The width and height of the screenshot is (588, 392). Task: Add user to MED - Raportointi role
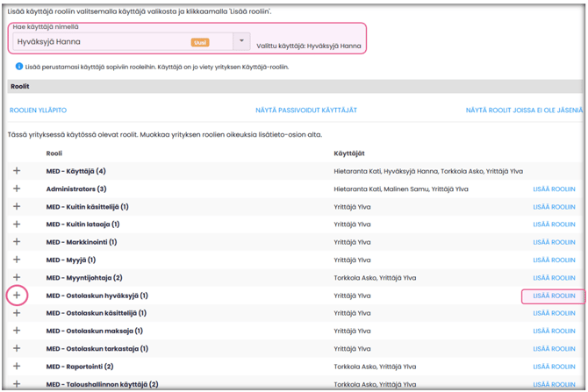tap(554, 367)
